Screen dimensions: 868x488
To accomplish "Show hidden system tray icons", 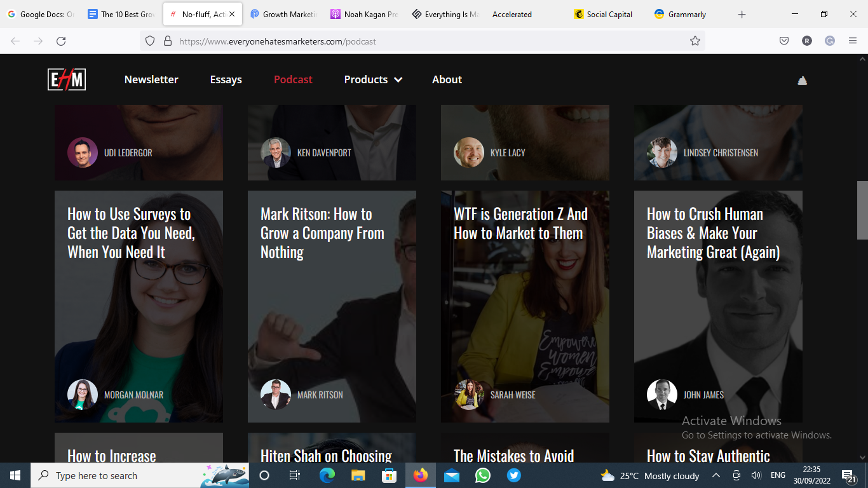I will coord(716,475).
